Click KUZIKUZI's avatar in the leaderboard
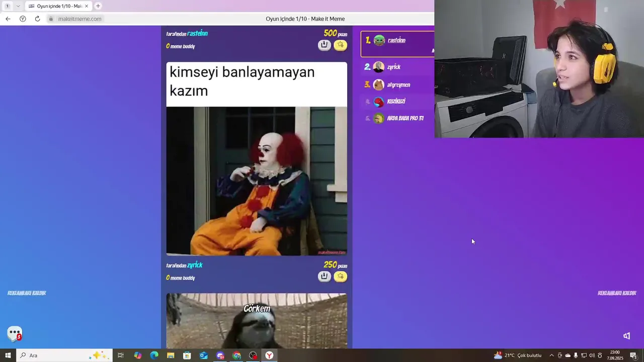Image resolution: width=644 pixels, height=362 pixels. coord(379,102)
